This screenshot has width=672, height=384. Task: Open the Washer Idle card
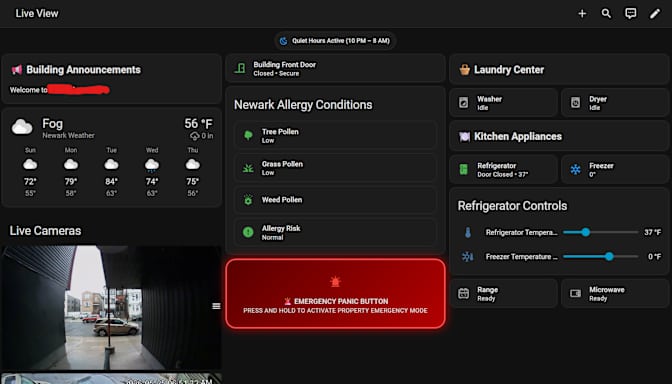point(503,102)
